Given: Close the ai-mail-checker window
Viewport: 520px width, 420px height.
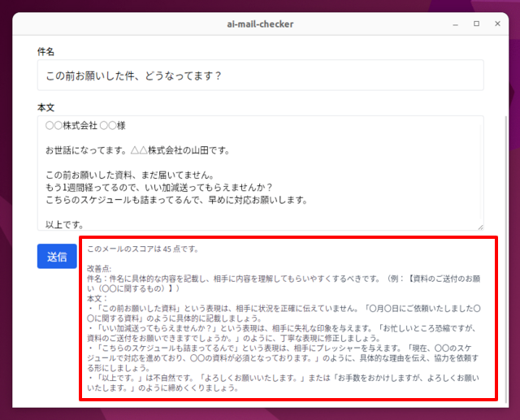Looking at the screenshot, I should pyautogui.click(x=498, y=24).
